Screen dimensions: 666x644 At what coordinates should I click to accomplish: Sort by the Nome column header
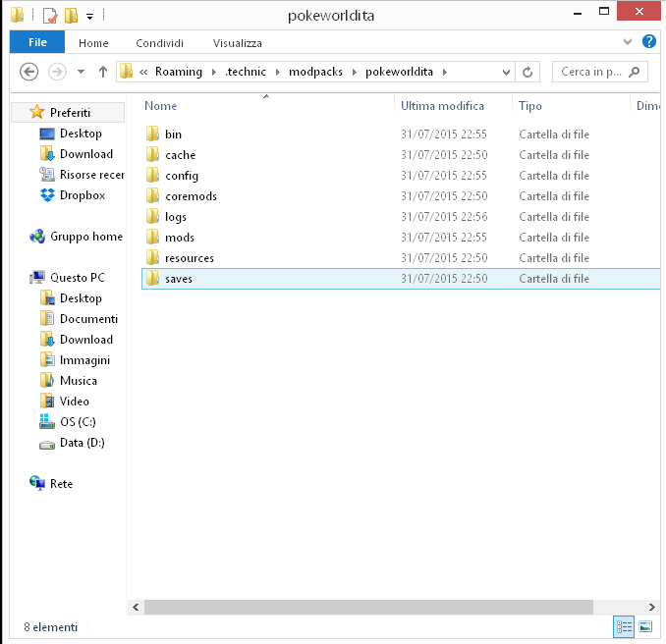pyautogui.click(x=160, y=106)
